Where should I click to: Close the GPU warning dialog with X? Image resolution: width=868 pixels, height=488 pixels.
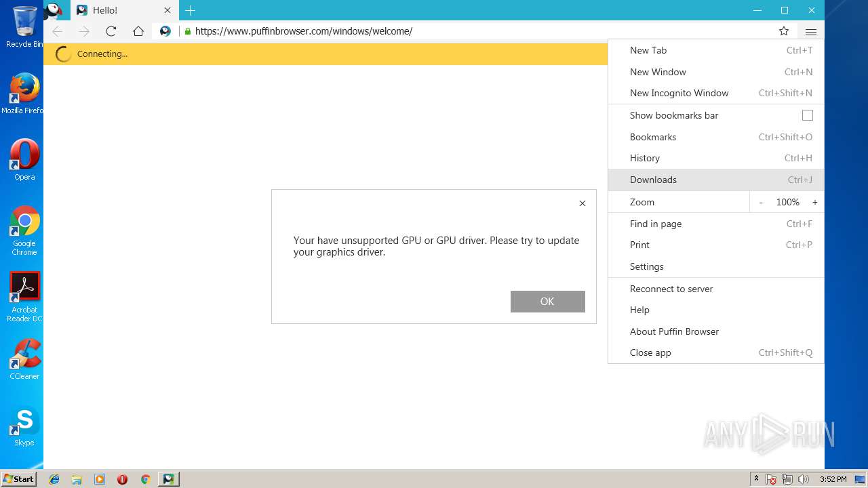click(x=583, y=203)
